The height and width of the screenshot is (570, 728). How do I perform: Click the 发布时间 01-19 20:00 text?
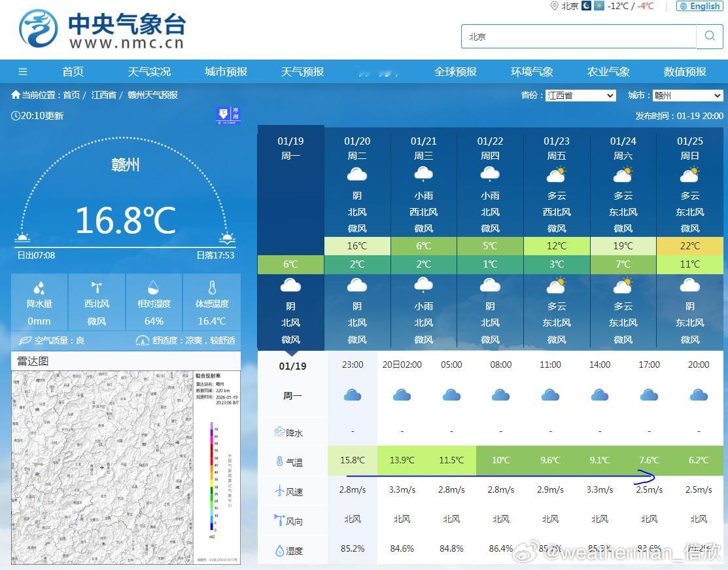679,116
